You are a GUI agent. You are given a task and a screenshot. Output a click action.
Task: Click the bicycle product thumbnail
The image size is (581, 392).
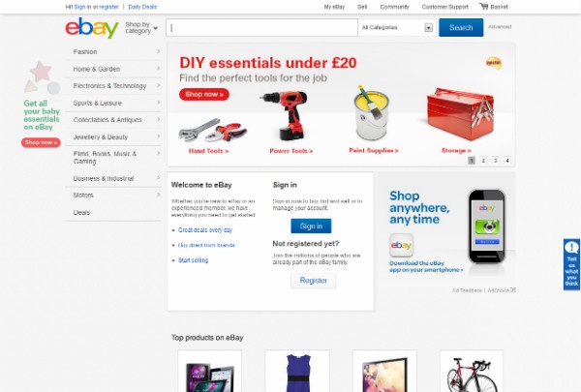(x=472, y=372)
